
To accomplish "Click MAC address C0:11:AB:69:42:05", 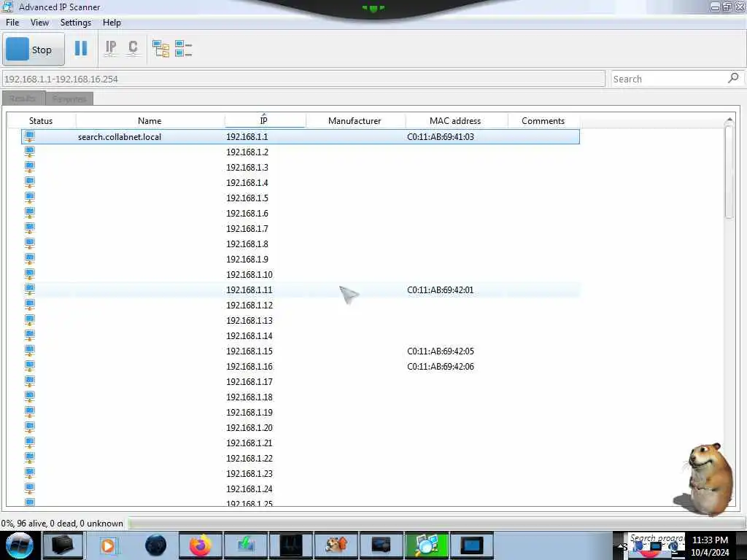I will tap(441, 351).
